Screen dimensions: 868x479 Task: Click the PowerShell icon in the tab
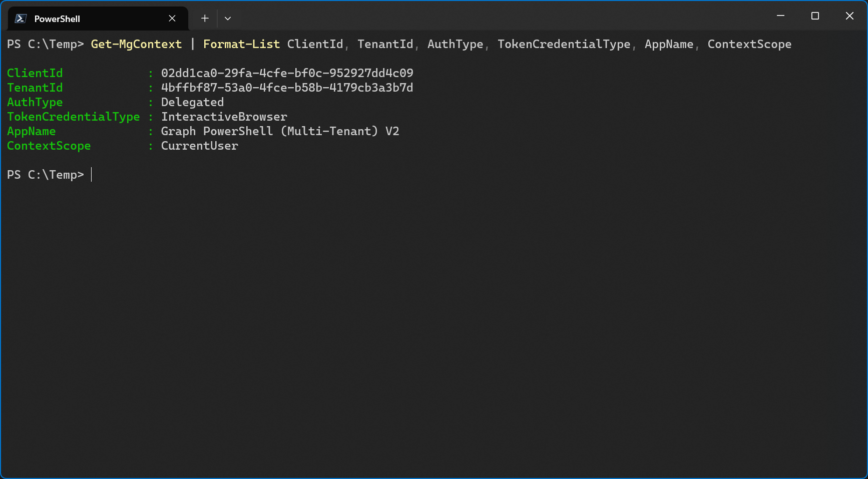click(x=21, y=19)
